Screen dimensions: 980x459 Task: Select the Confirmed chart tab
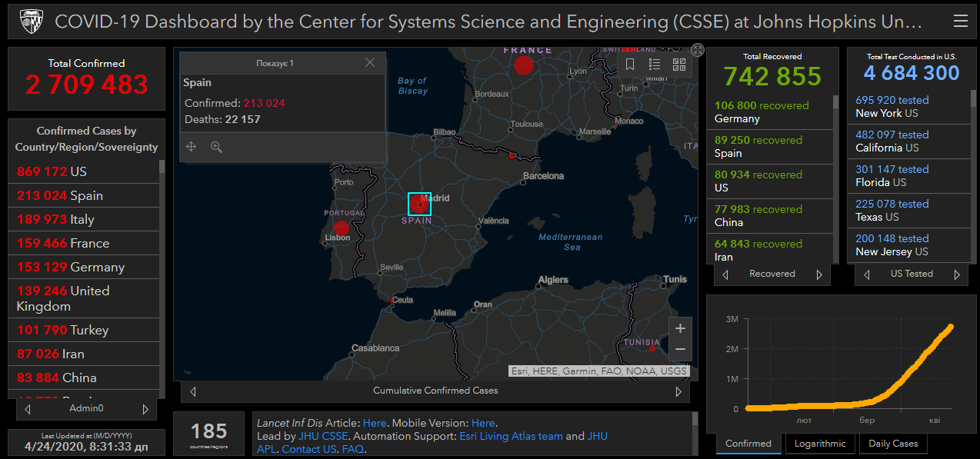(x=748, y=444)
